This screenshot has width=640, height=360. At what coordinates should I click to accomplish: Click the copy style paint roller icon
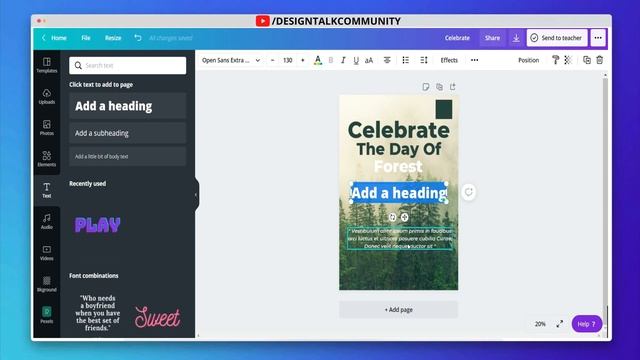[556, 60]
